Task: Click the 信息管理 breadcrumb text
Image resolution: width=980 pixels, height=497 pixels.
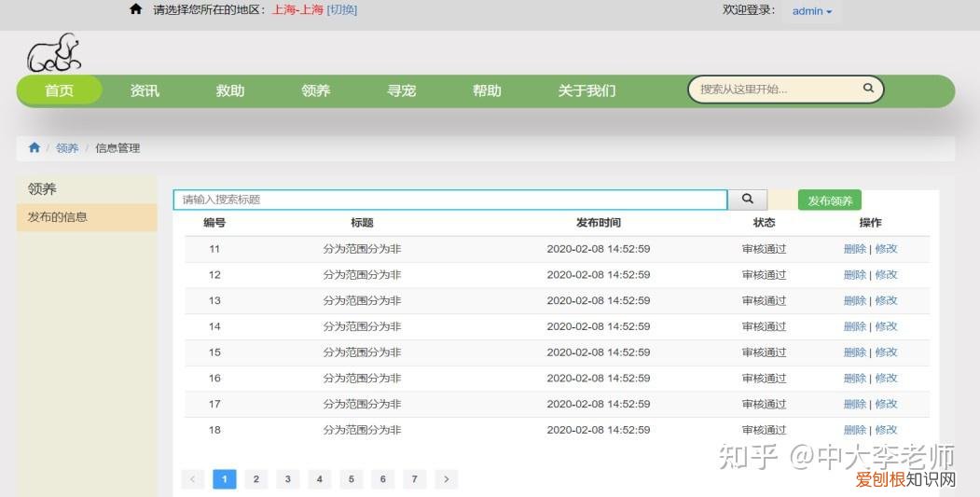Action: [117, 148]
